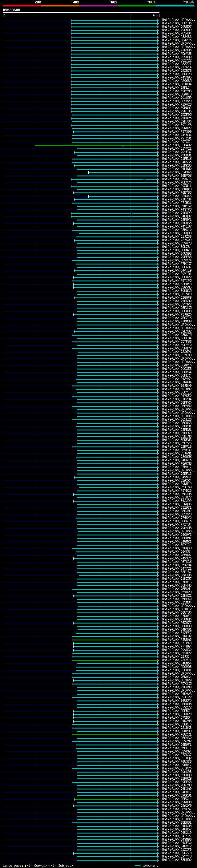The width and height of the screenshot is (197, 868).
Task: Click the cyan alignment bar for B8KUD0
Action: 118,860
